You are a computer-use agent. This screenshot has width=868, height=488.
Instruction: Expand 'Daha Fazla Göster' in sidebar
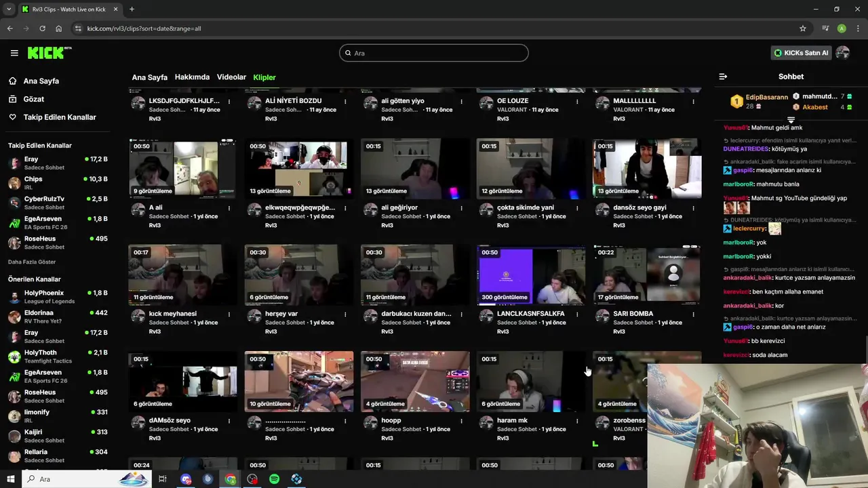32,262
